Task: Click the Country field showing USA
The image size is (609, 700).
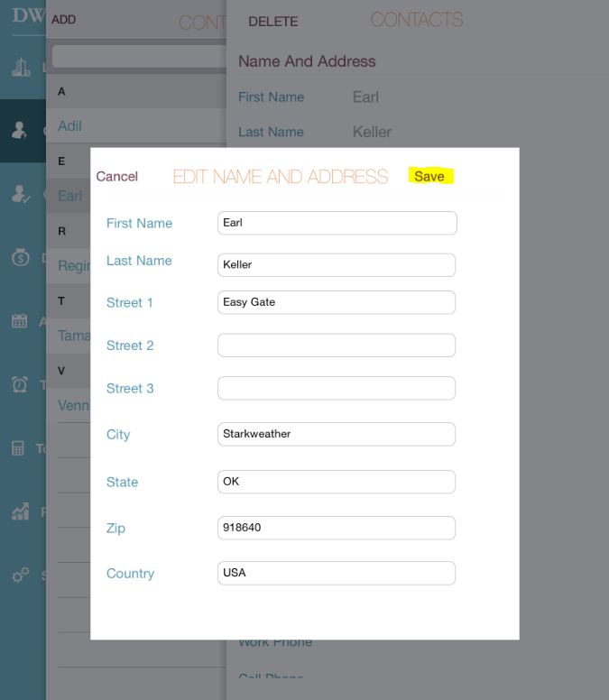Action: (x=337, y=573)
